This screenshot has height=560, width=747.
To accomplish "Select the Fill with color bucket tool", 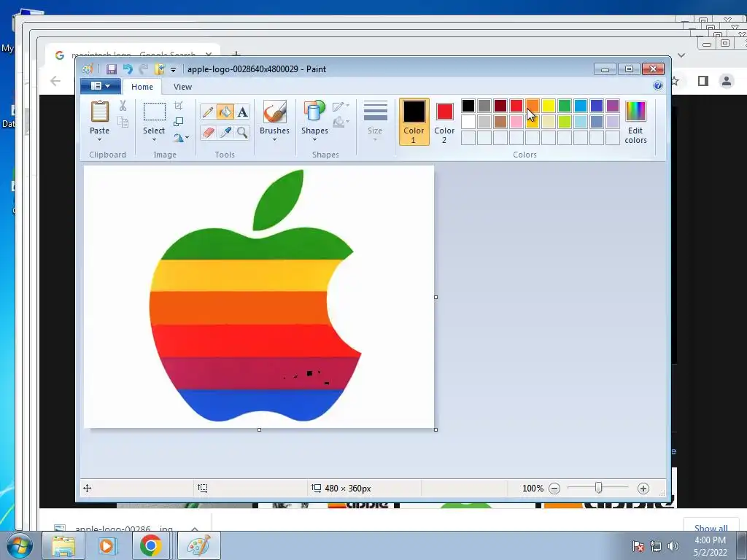I will [x=225, y=112].
